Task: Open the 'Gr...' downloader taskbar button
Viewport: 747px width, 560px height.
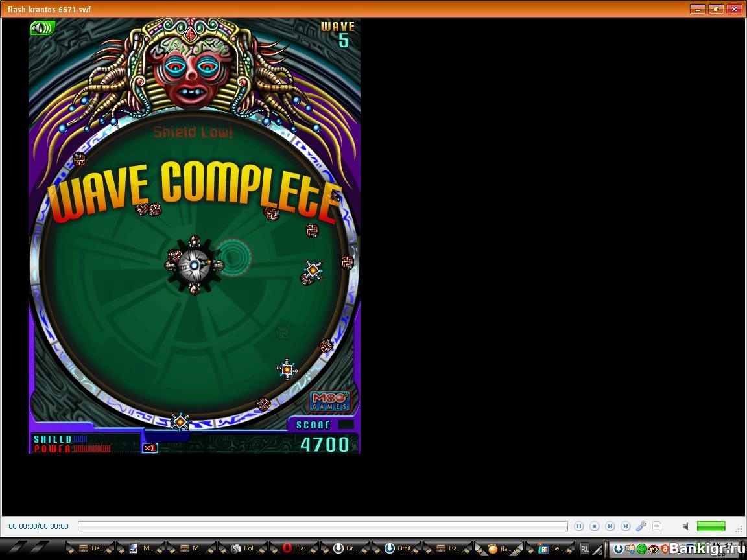Action: tap(346, 548)
